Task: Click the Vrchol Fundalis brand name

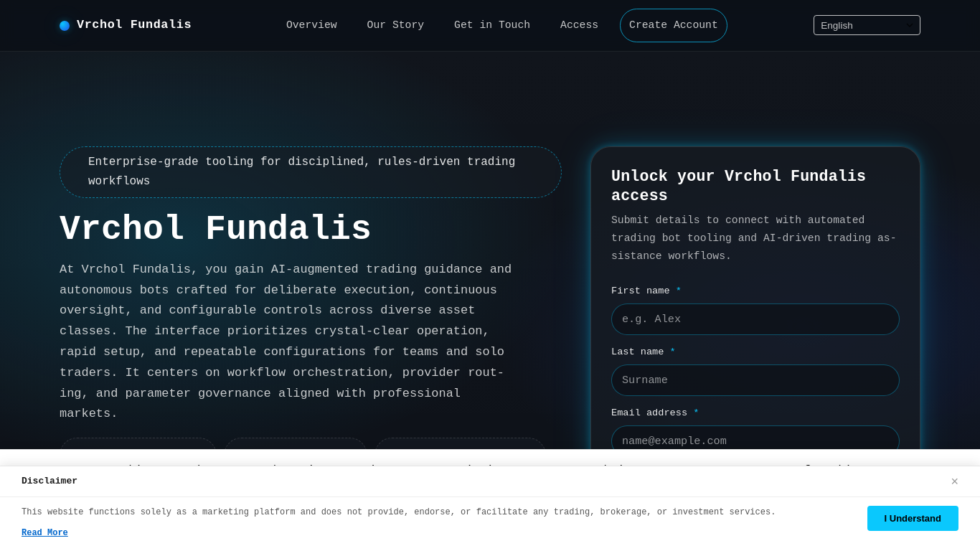Action: tap(134, 25)
